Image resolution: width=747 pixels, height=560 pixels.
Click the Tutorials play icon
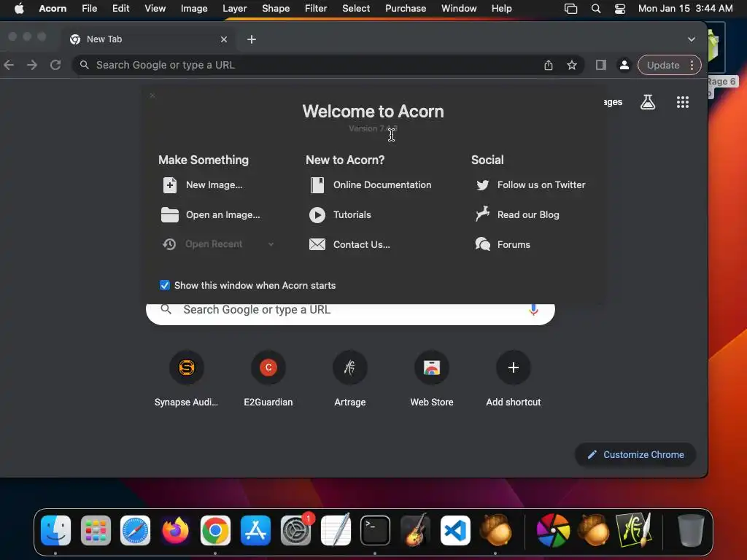pos(317,215)
